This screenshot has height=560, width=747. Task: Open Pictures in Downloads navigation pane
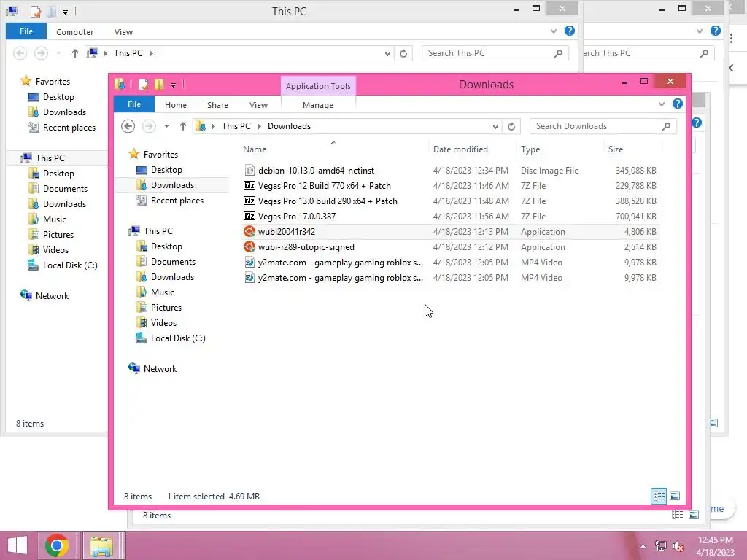(x=166, y=307)
